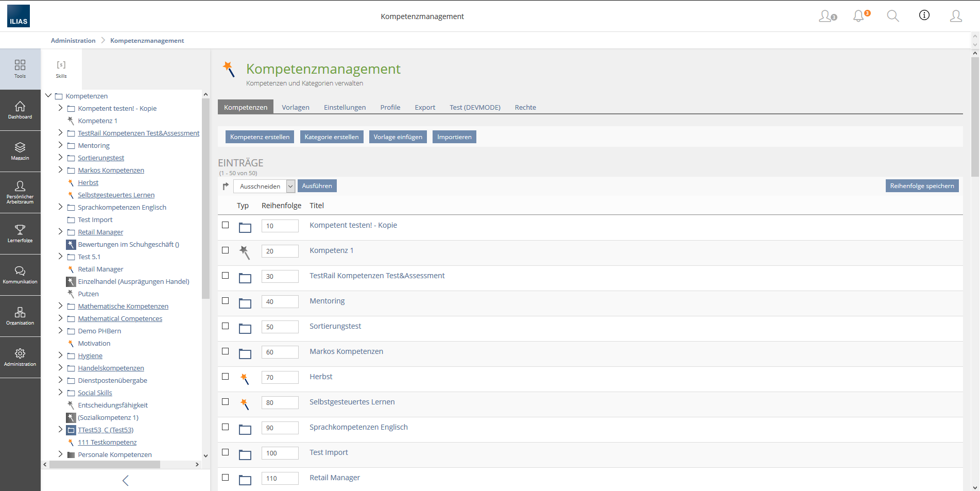Open the user avatar menu icon

click(956, 16)
